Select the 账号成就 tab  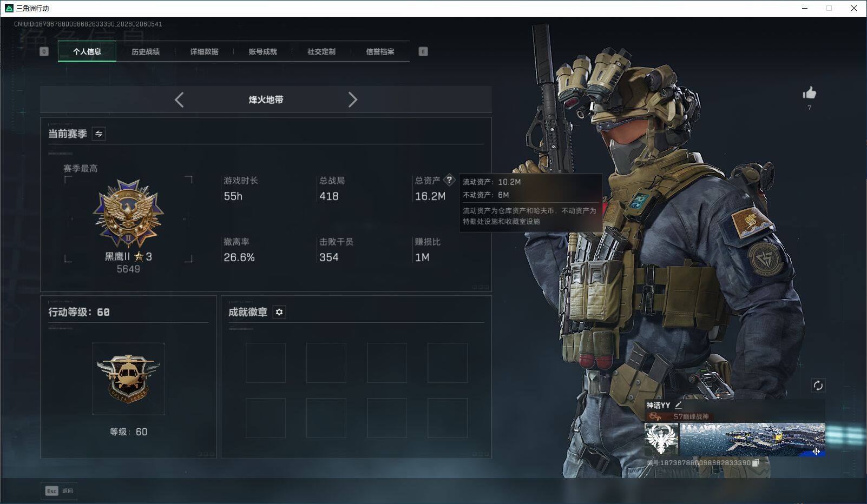coord(262,51)
